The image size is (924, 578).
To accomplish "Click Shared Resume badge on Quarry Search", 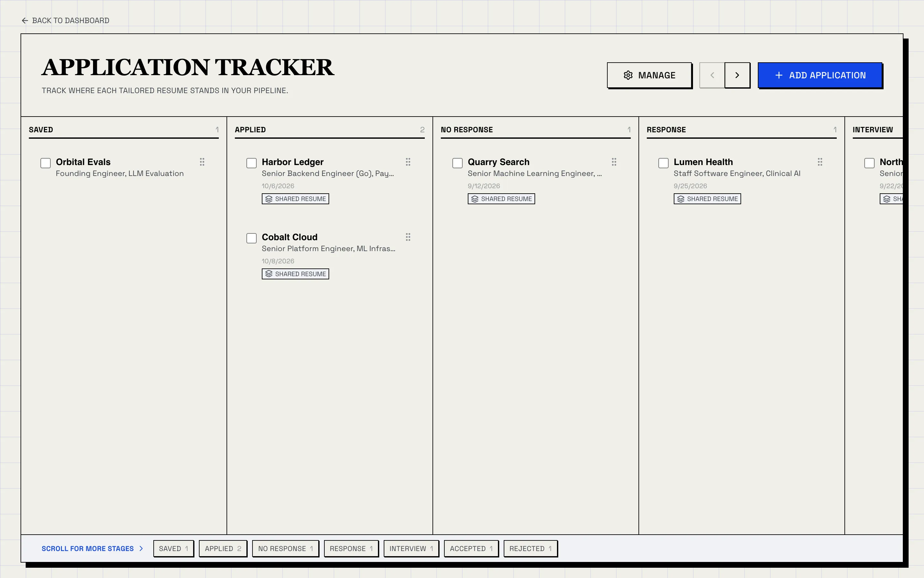I will (501, 199).
